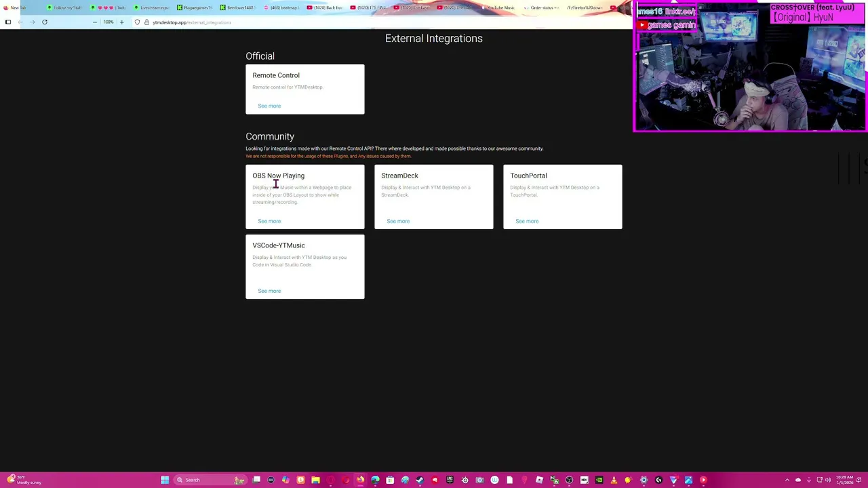Open the weather widget in taskbar
This screenshot has height=488, width=868.
pos(24,480)
